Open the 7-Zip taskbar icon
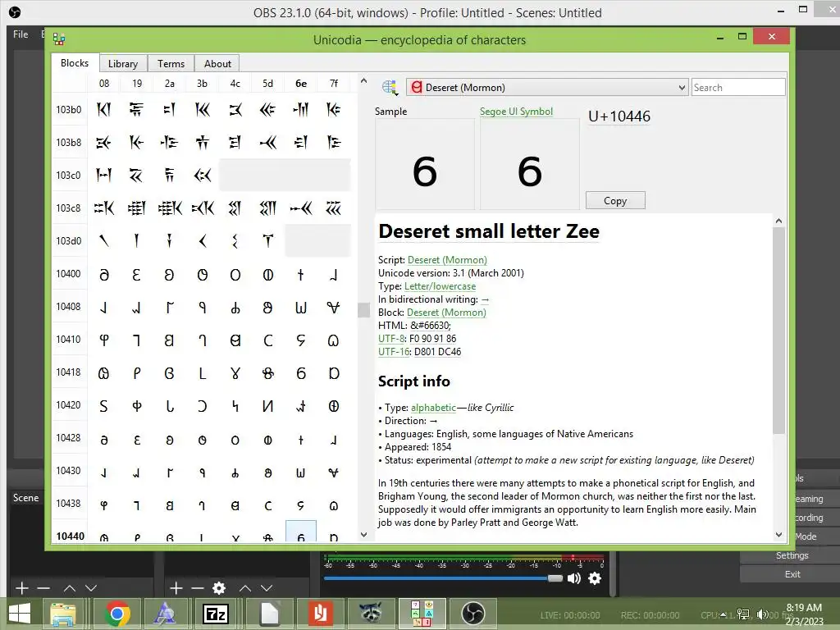The image size is (840, 630). 216,614
